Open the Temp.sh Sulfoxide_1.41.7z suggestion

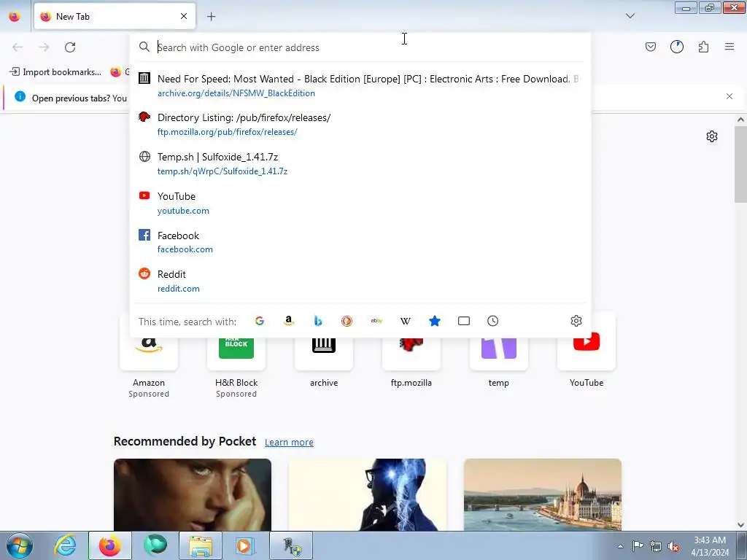tap(360, 163)
